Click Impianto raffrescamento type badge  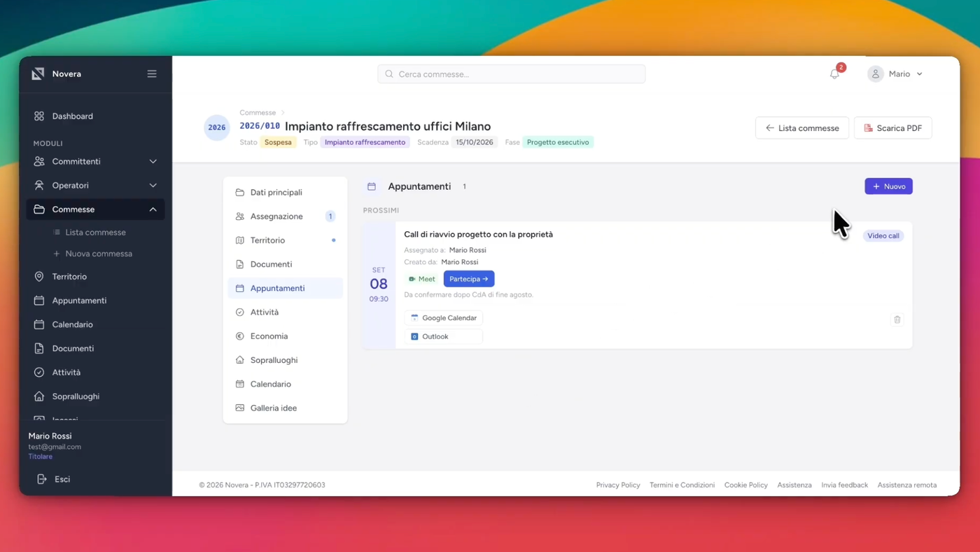[x=365, y=142]
